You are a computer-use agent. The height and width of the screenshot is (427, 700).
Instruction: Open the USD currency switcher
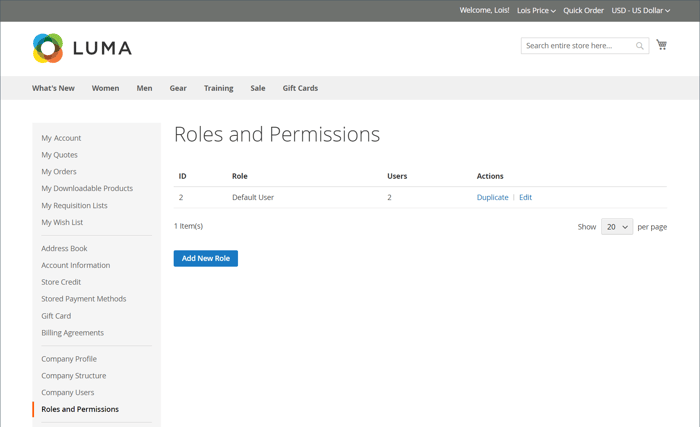640,11
